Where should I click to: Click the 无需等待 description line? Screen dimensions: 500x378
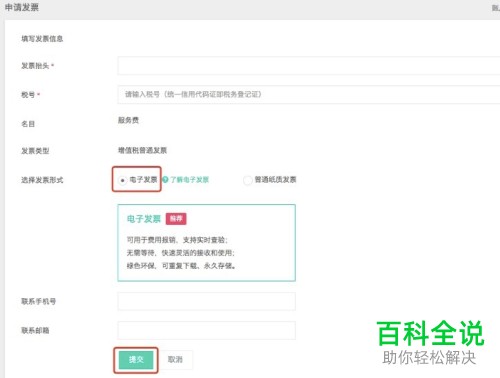click(x=180, y=253)
